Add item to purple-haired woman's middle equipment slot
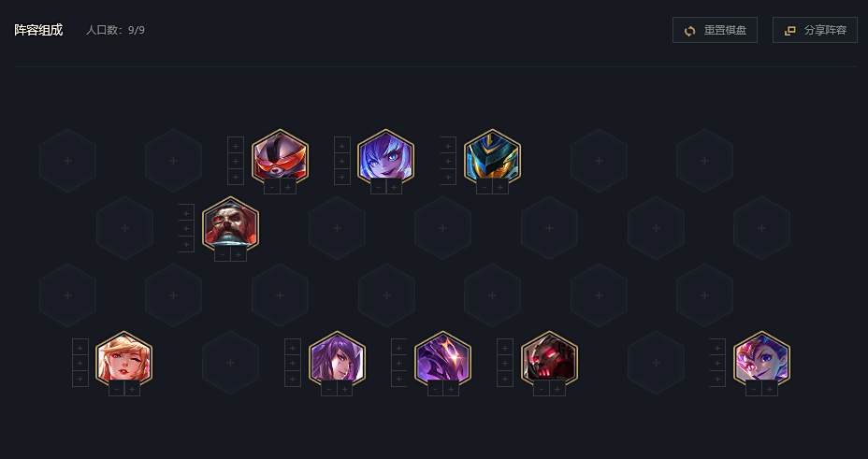The height and width of the screenshot is (459, 868). click(292, 363)
